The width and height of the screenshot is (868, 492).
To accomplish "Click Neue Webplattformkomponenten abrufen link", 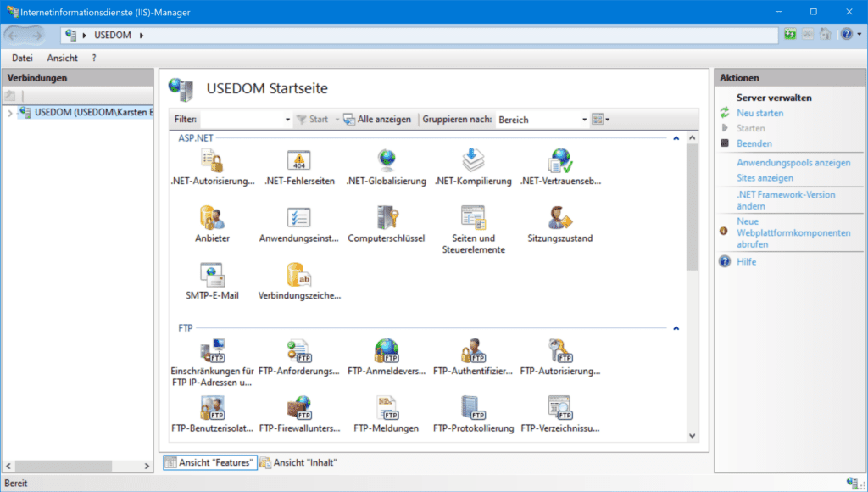I will pyautogui.click(x=793, y=232).
